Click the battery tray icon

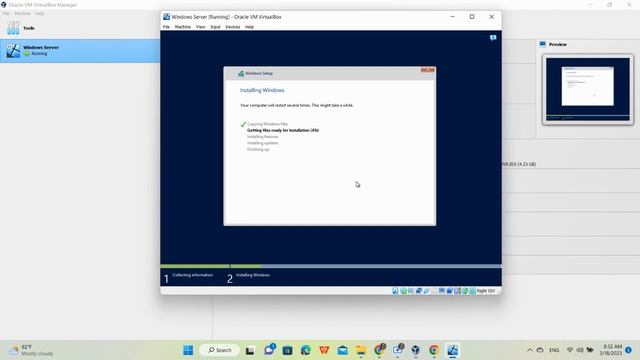(590, 350)
